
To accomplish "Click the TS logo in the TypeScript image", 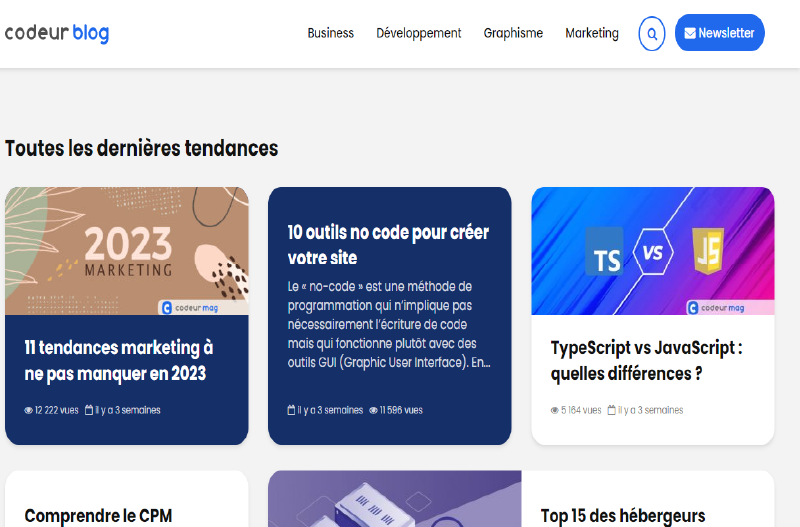I will point(605,252).
